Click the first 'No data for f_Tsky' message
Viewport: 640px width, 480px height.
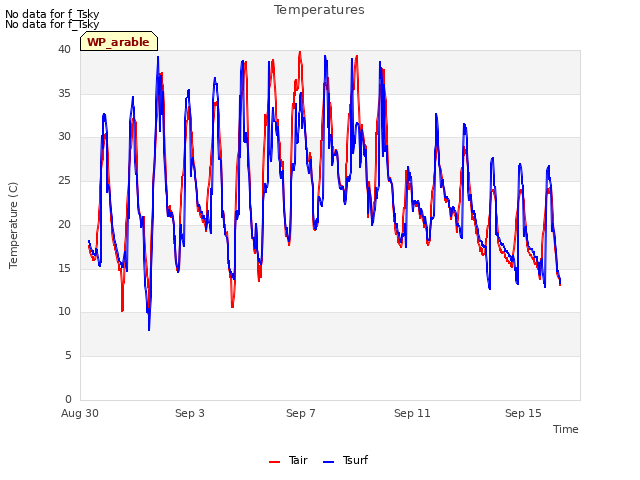click(x=52, y=14)
